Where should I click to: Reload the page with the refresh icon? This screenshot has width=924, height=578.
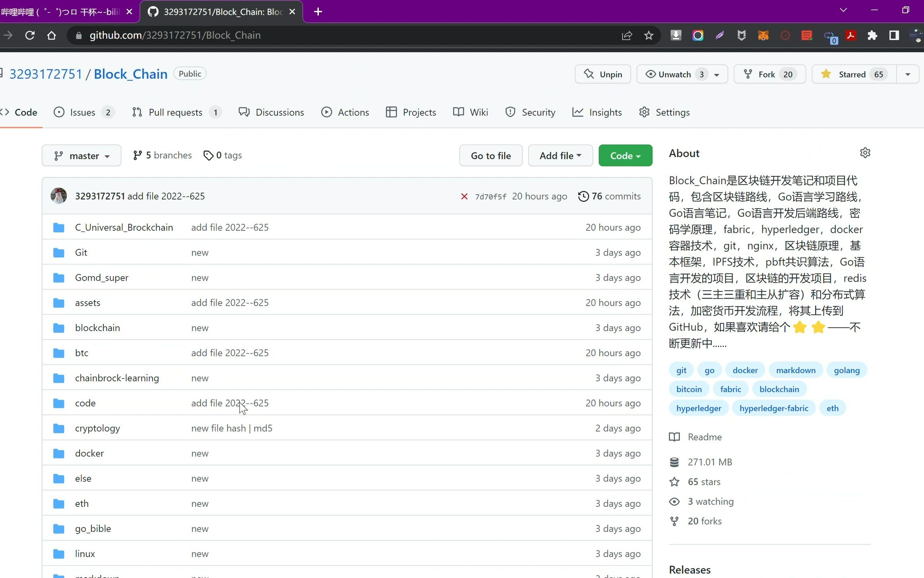pyautogui.click(x=30, y=35)
